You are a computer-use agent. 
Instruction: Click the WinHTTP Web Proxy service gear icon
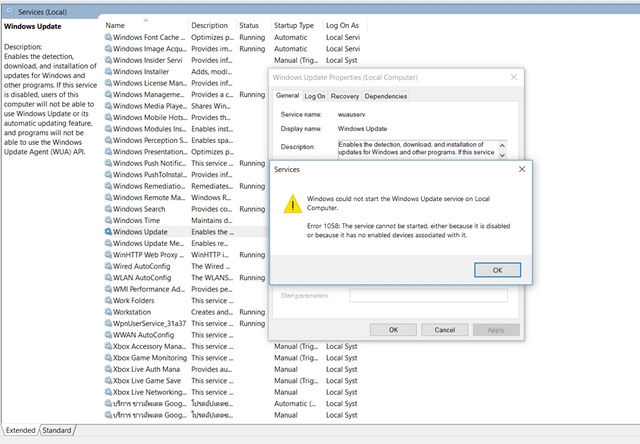108,255
